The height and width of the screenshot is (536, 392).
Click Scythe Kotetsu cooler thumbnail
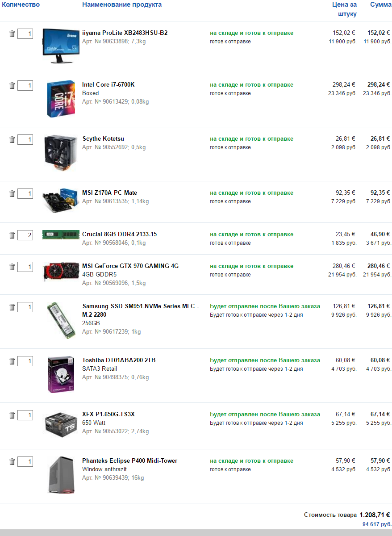tap(61, 154)
